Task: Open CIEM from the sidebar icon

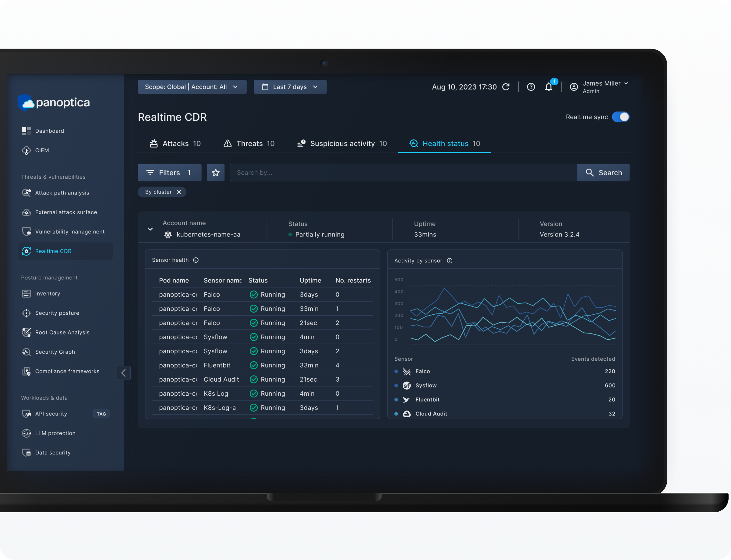Action: point(26,150)
